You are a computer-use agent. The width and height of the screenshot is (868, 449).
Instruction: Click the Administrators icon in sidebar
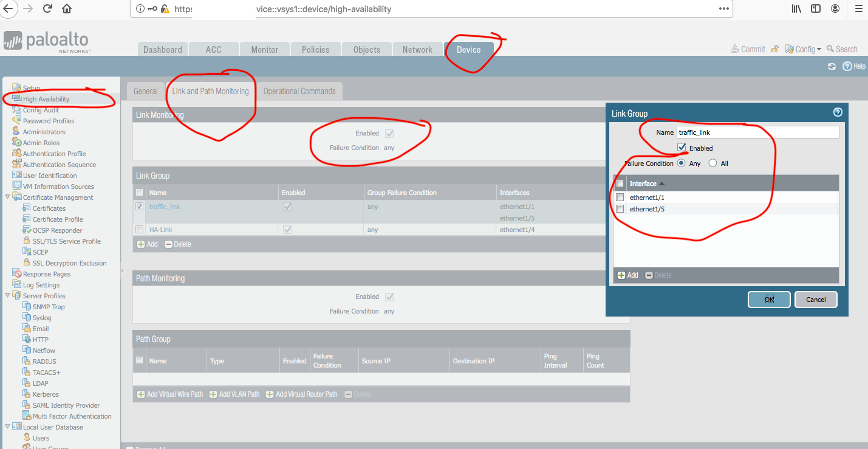pos(17,132)
